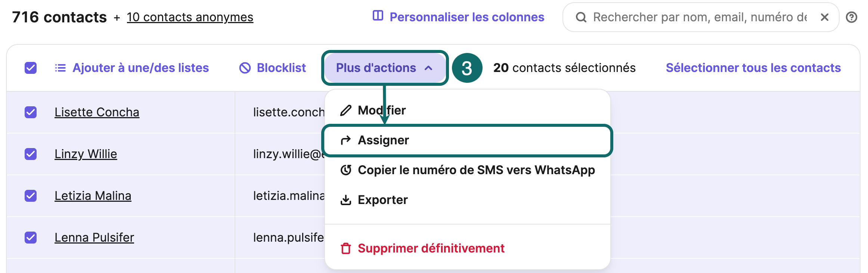The width and height of the screenshot is (868, 273).
Task: Click the columns icon beside Personnaliser les colonnes
Action: [x=378, y=16]
